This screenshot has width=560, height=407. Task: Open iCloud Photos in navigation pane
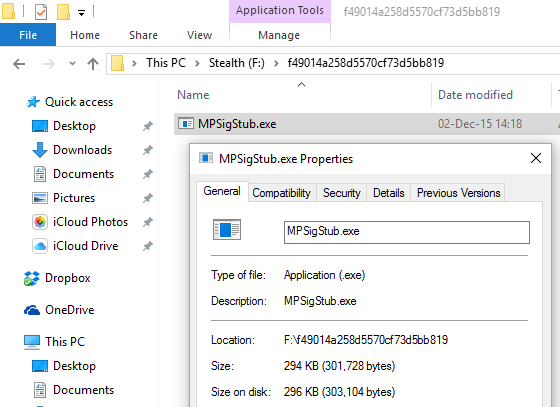[x=90, y=222]
